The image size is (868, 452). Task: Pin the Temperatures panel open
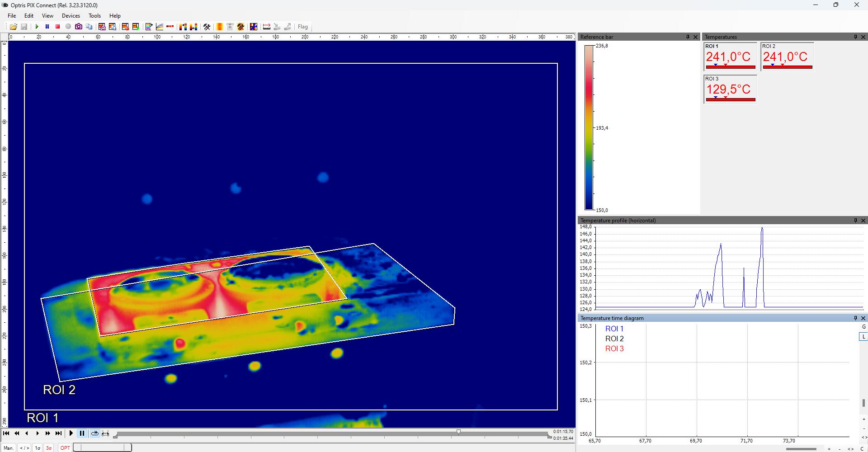(856, 37)
